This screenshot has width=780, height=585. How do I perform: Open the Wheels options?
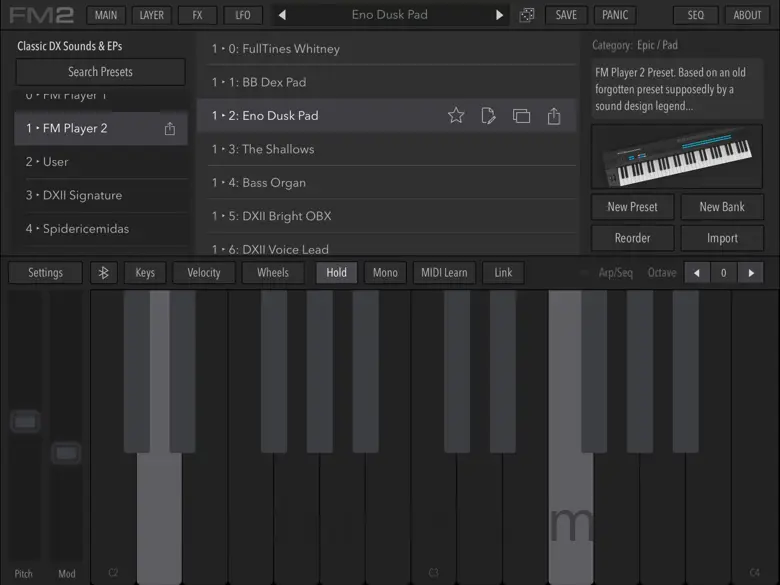point(273,273)
